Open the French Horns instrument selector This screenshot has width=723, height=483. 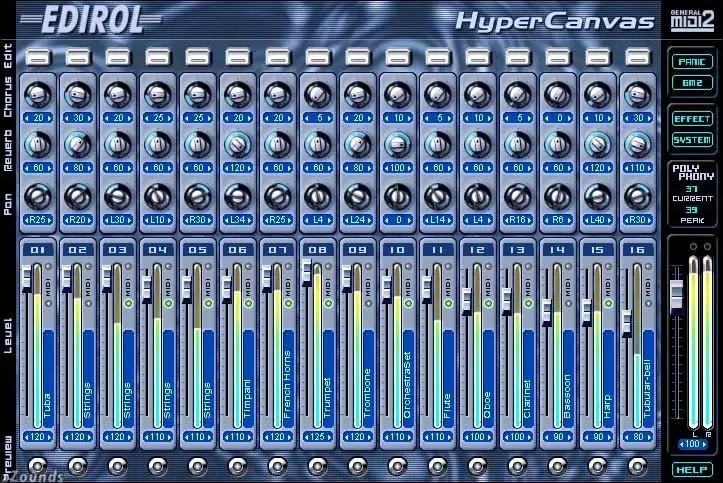tap(288, 378)
